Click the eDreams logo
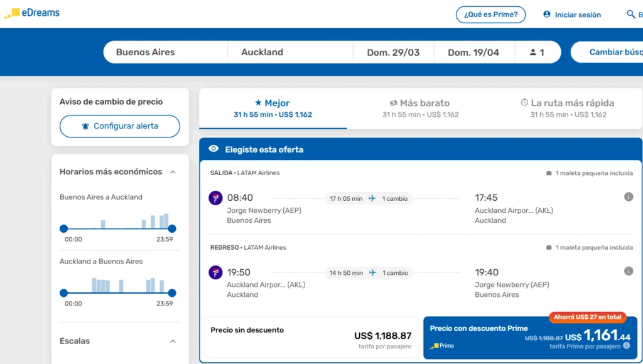Image resolution: width=643 pixels, height=364 pixels. tap(32, 13)
